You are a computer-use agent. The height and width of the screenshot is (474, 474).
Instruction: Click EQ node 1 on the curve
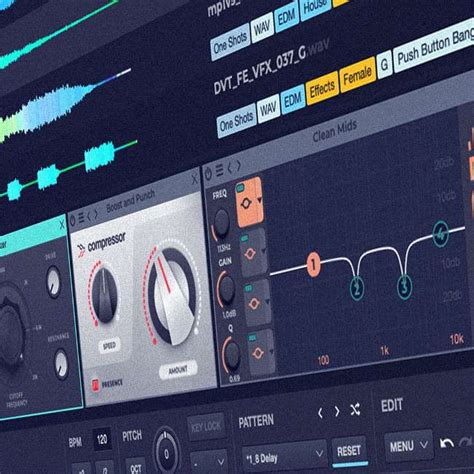(x=313, y=265)
